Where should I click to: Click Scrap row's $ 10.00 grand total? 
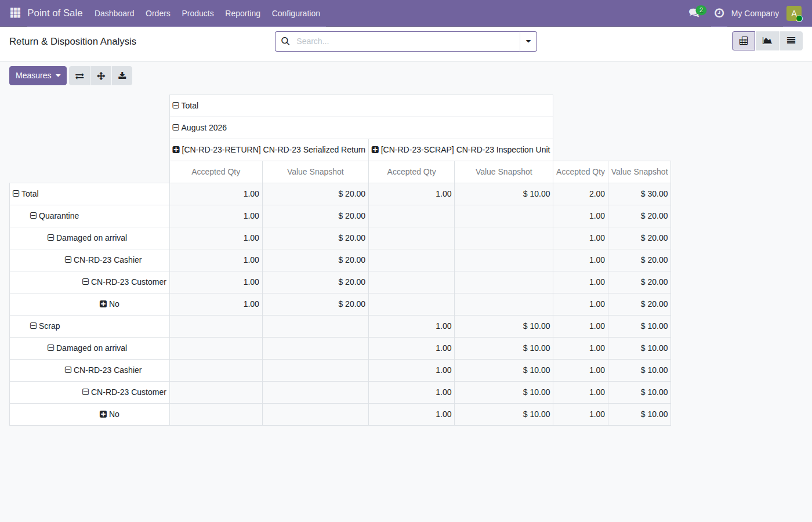tap(639, 326)
